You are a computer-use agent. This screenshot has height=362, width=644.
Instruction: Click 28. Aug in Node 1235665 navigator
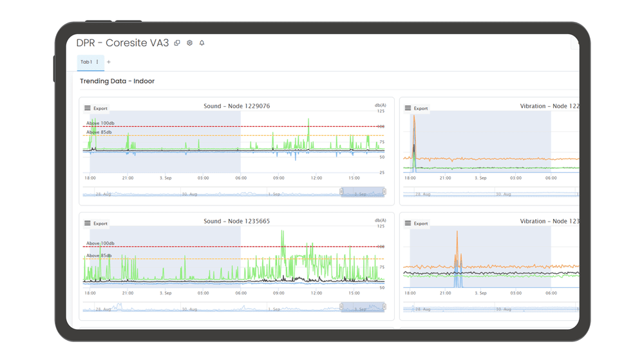pyautogui.click(x=103, y=309)
